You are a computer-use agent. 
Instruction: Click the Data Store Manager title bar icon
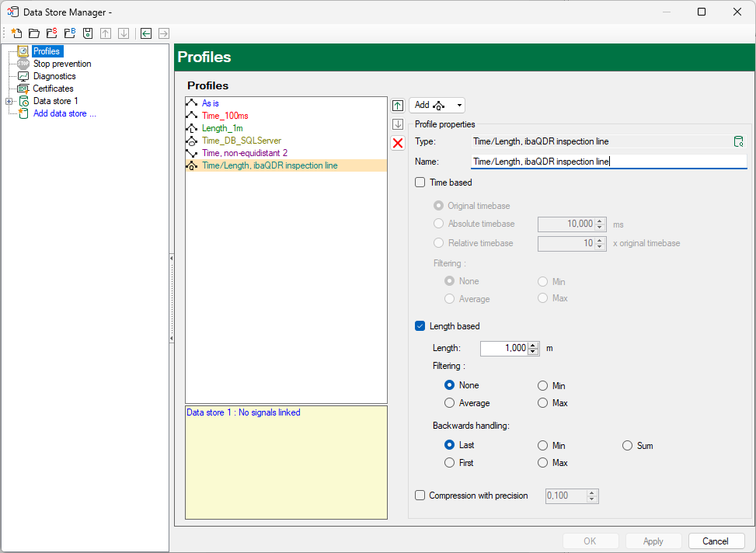coord(13,12)
